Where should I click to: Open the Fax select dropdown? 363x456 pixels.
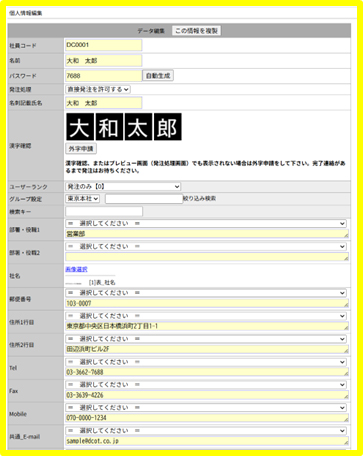coord(206,385)
